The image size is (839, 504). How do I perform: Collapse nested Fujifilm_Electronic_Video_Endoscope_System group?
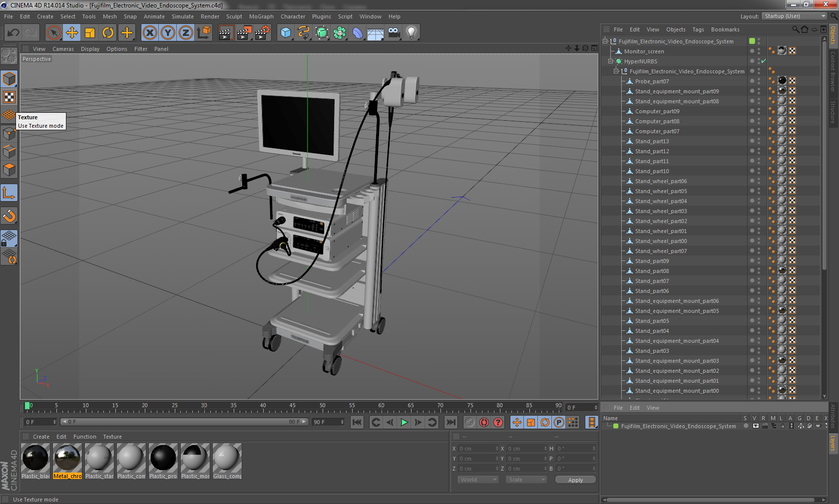616,71
